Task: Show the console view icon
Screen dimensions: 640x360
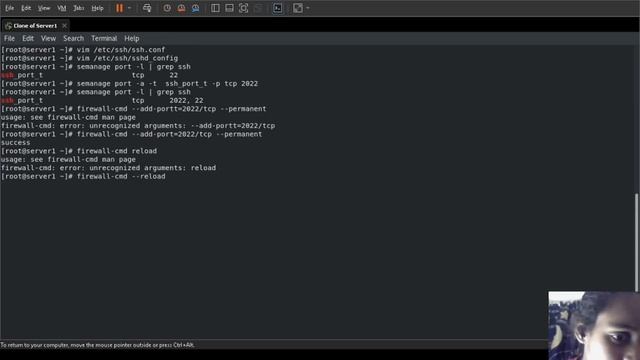Action: click(x=278, y=8)
